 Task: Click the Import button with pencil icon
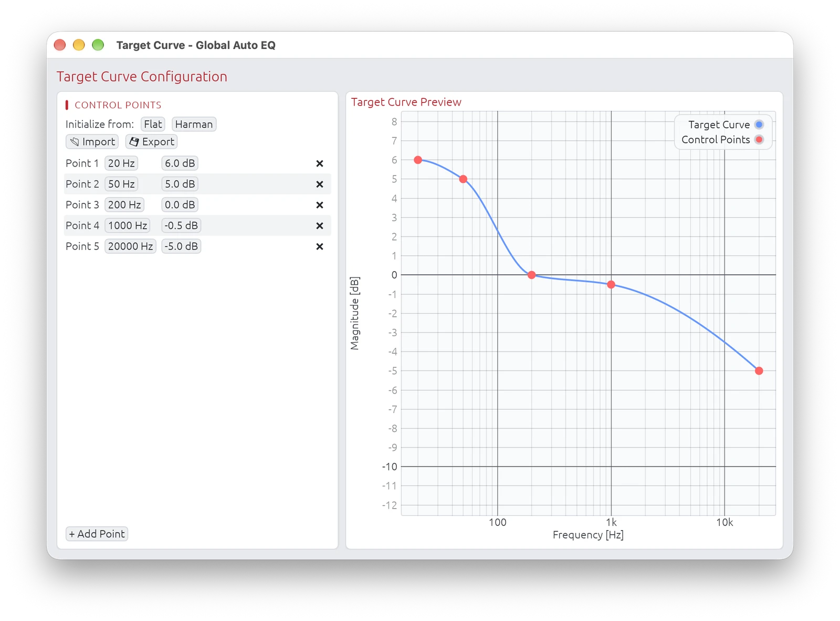[92, 142]
